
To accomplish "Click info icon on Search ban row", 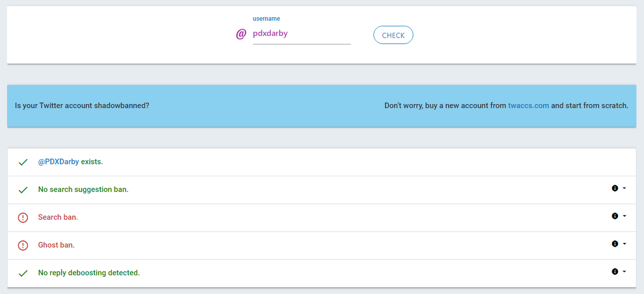I will (x=615, y=216).
